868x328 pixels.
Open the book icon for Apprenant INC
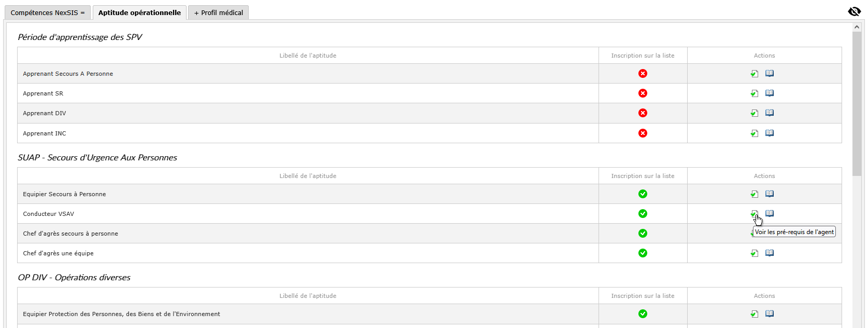click(x=770, y=133)
